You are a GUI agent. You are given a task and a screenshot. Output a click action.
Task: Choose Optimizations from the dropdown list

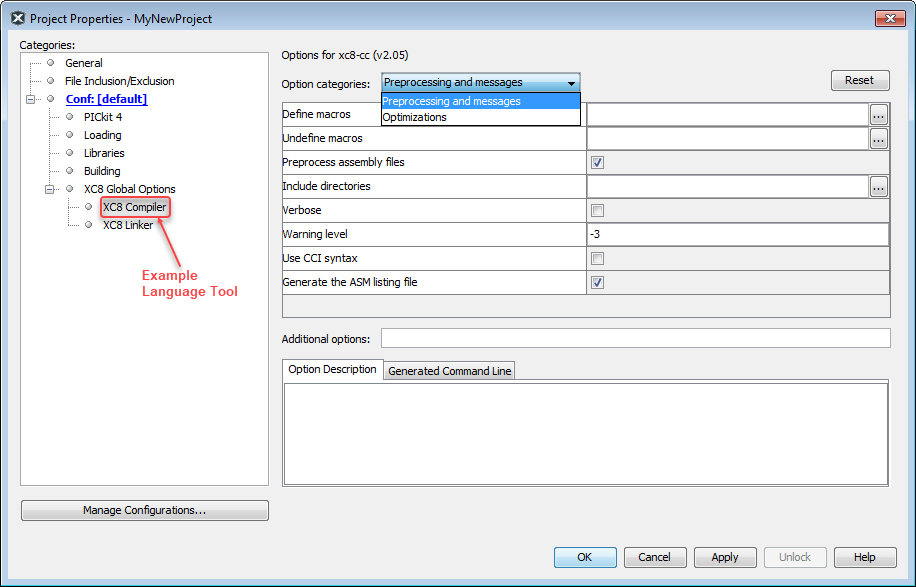pyautogui.click(x=415, y=118)
